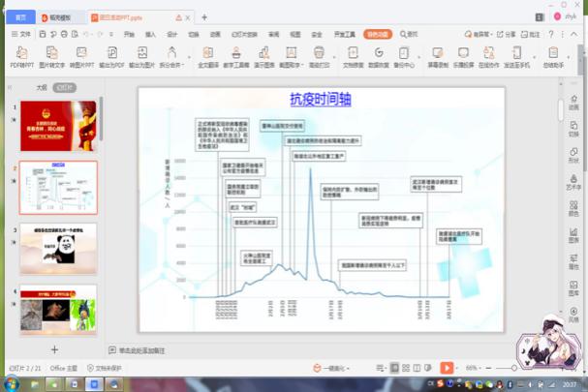Open the 动画 panel in right sidebar
The width and height of the screenshot is (588, 392).
[x=573, y=103]
